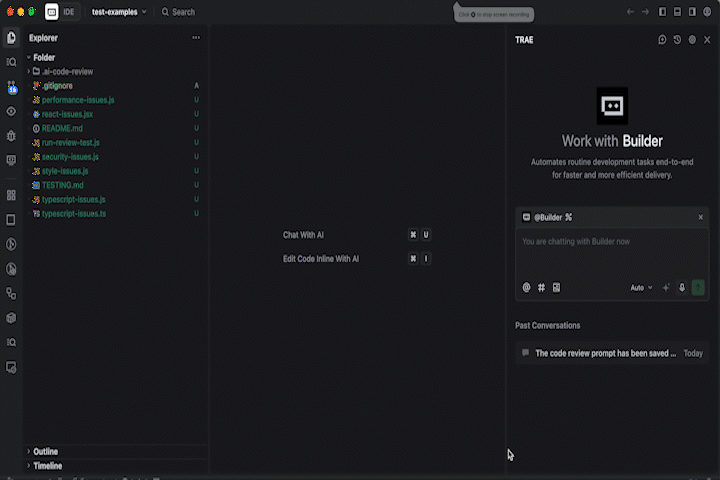Open react-issues.jsx file
Screen dimensions: 720x480
pos(67,114)
